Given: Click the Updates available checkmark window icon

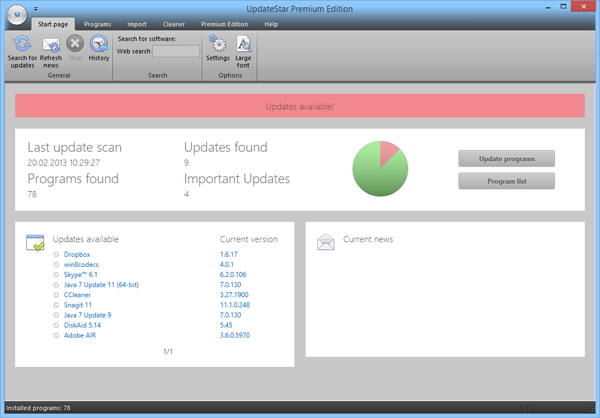Looking at the screenshot, I should pos(35,243).
